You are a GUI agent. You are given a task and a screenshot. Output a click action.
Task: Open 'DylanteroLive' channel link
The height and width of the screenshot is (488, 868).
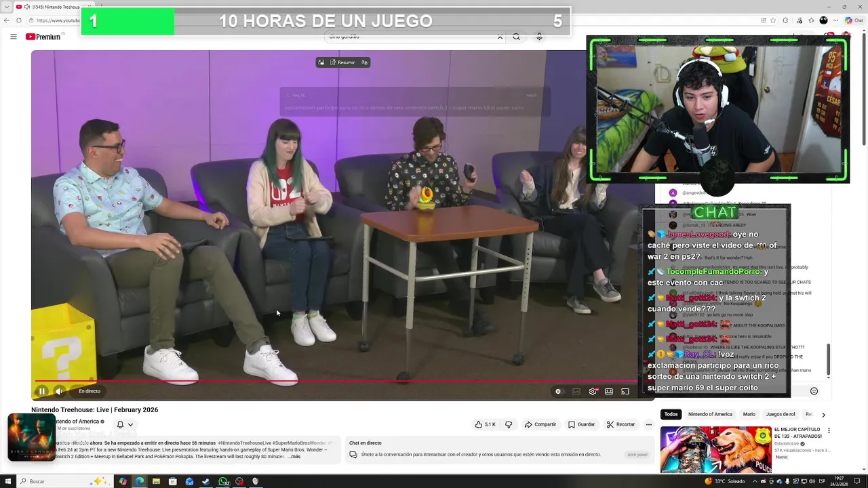pyautogui.click(x=788, y=444)
